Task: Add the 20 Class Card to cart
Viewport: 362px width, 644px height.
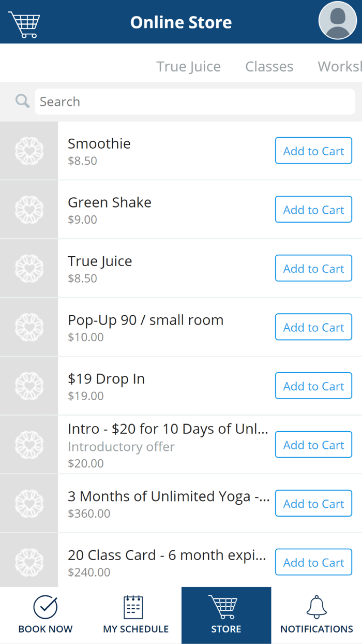Action: (313, 562)
